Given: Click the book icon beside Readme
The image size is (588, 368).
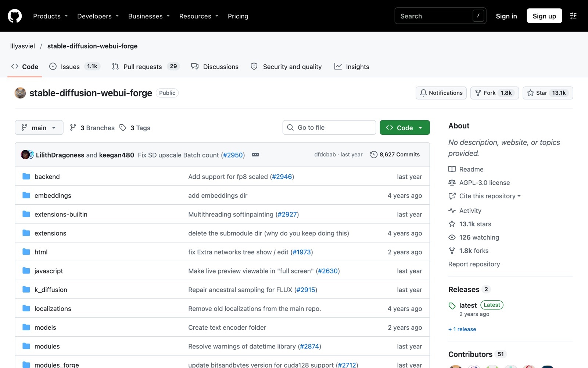Looking at the screenshot, I should [452, 169].
